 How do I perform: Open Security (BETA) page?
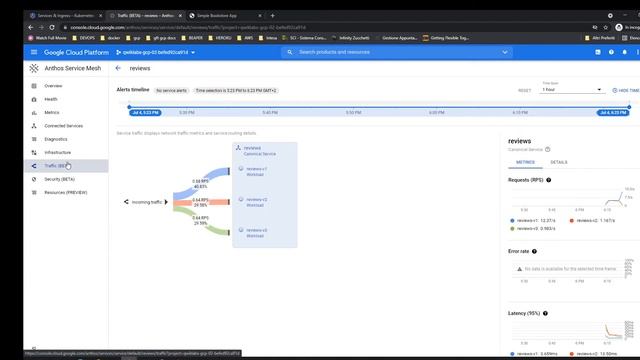click(60, 179)
